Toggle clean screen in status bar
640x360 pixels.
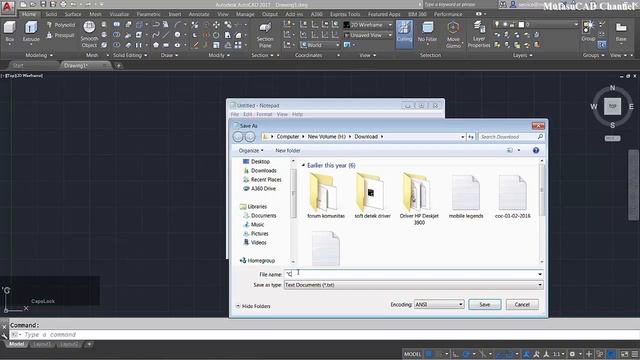coord(624,354)
